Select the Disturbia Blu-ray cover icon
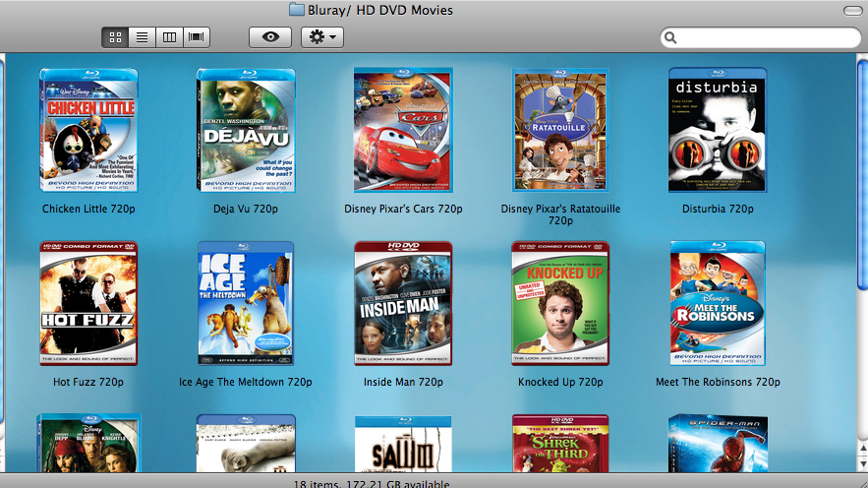The image size is (868, 488). pyautogui.click(x=718, y=130)
